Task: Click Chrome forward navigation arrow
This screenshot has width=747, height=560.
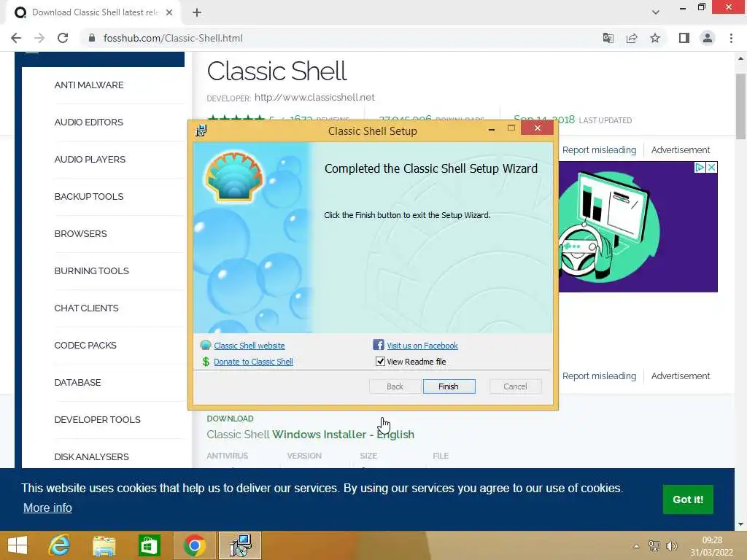Action: point(39,38)
